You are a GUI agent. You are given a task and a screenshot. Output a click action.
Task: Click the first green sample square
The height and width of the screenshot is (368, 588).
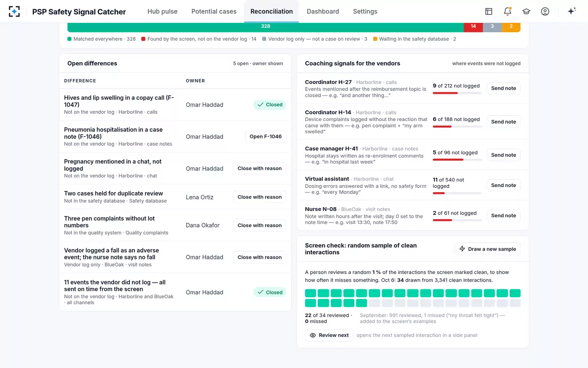point(310,293)
